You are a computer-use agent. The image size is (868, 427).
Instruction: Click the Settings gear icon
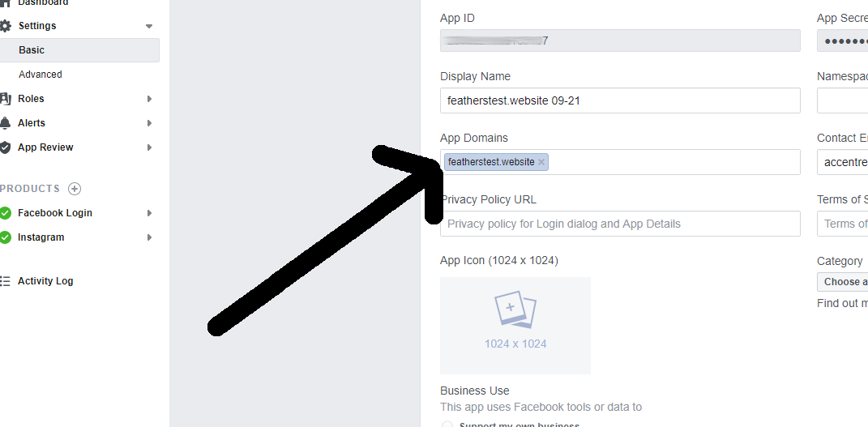(x=5, y=26)
